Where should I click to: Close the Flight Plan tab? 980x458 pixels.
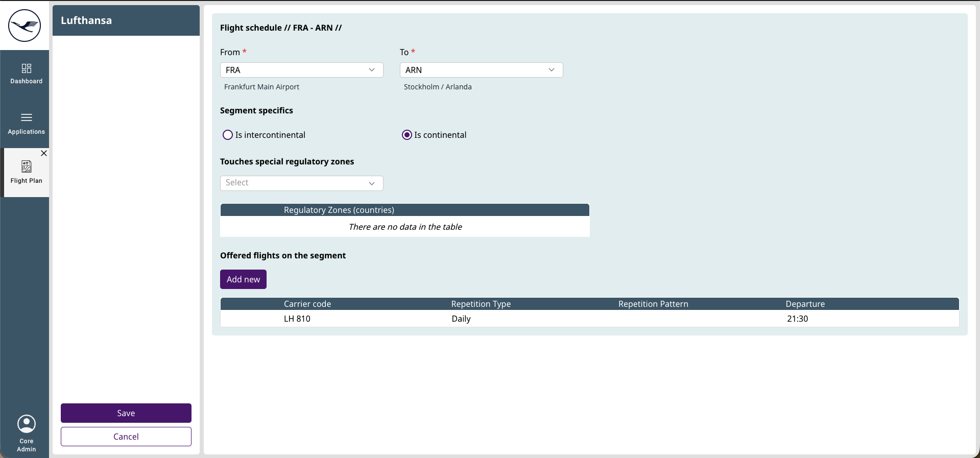pyautogui.click(x=44, y=153)
